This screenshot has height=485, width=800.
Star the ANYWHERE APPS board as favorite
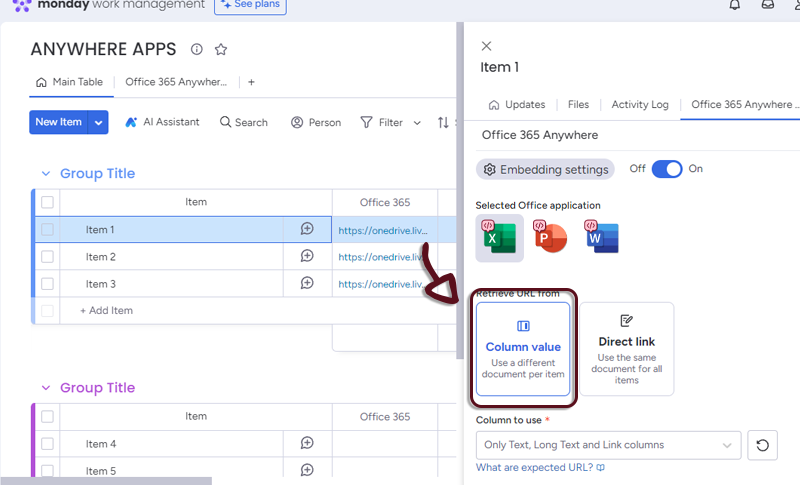[221, 49]
